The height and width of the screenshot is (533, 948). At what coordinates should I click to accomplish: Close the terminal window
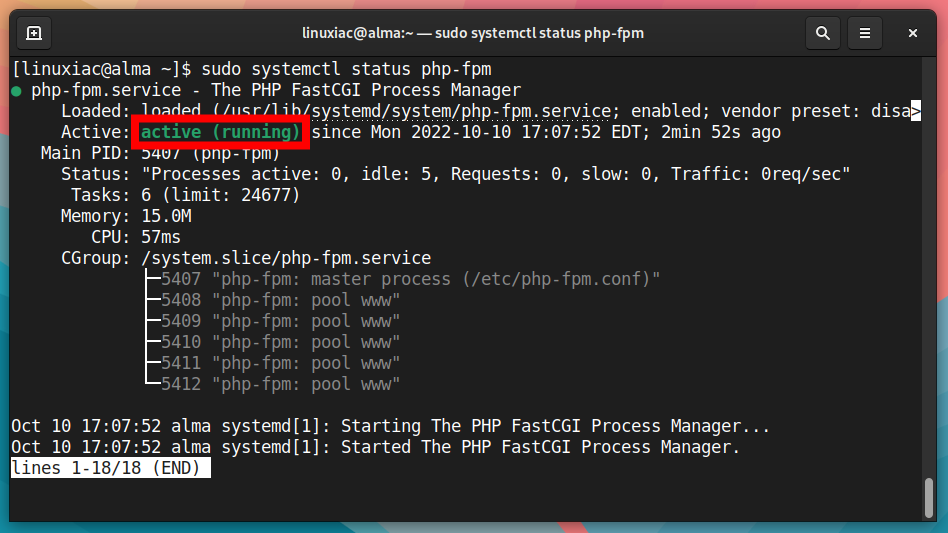(912, 33)
